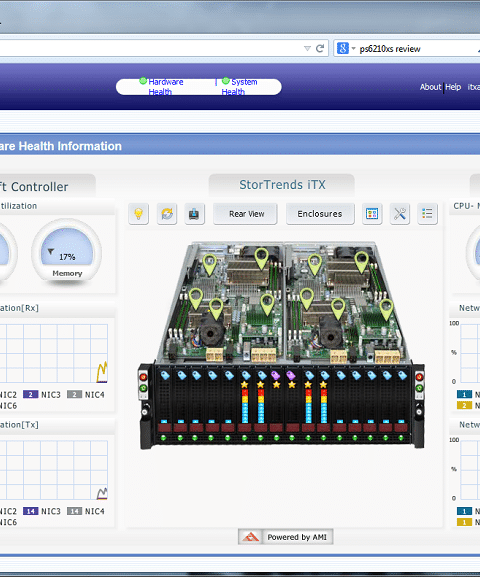Click the purple tag on eighth drive bay
480x577 pixels.
(x=276, y=375)
